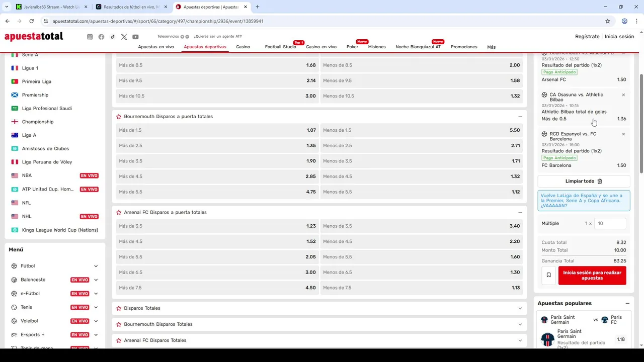Select Arsenal FC Más de 7.5 odds 4.50
The height and width of the screenshot is (362, 644).
pos(217,288)
